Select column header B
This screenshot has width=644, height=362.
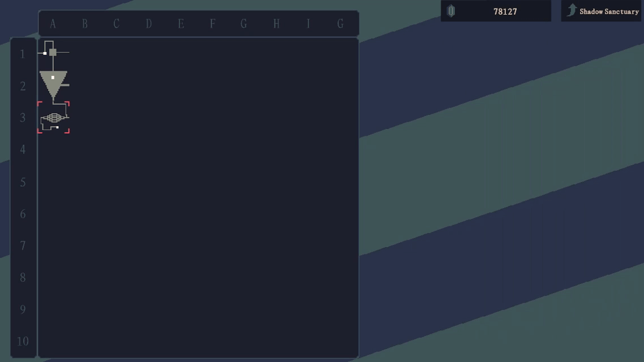[85, 24]
